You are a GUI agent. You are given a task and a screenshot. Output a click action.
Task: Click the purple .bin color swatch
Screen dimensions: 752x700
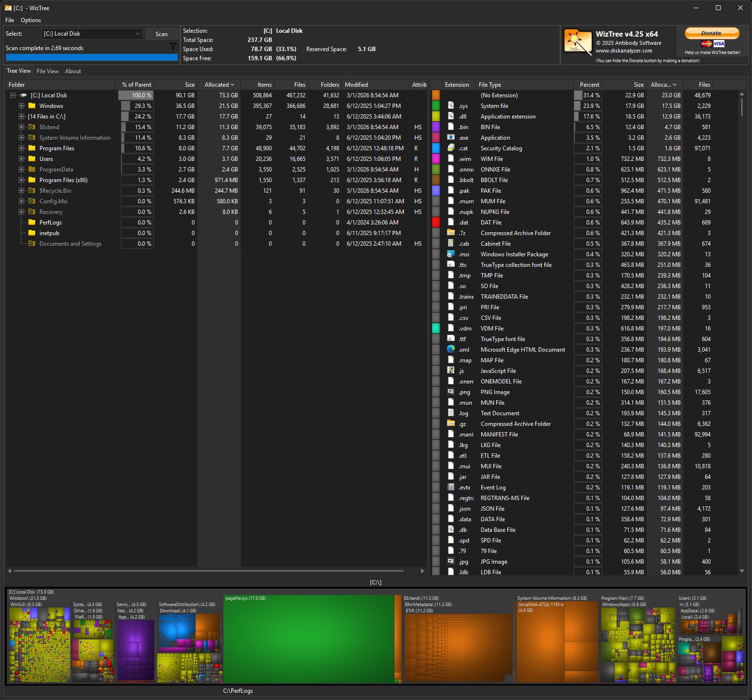(436, 127)
